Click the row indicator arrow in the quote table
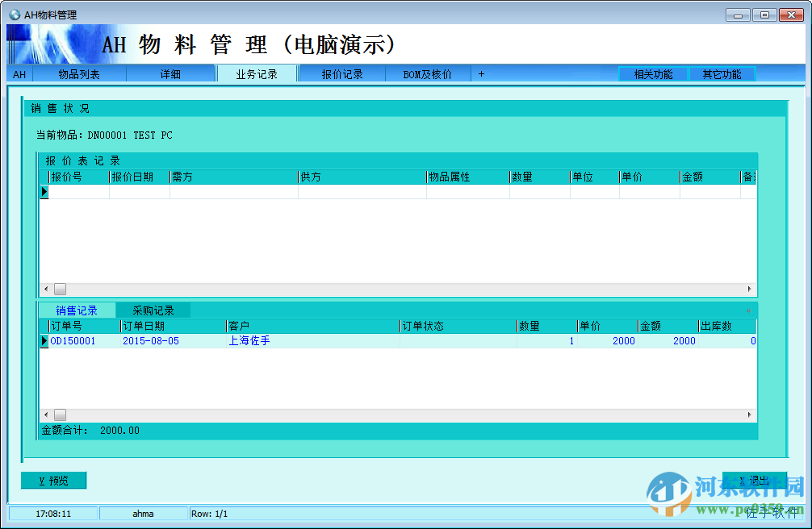This screenshot has height=529, width=812. [x=45, y=192]
